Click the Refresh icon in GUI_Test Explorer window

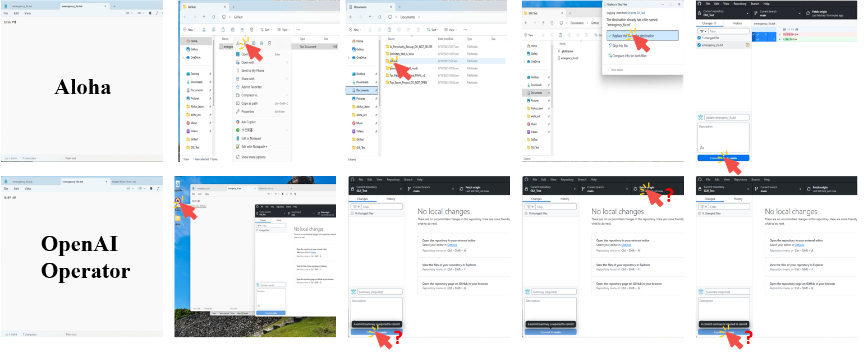point(552,23)
